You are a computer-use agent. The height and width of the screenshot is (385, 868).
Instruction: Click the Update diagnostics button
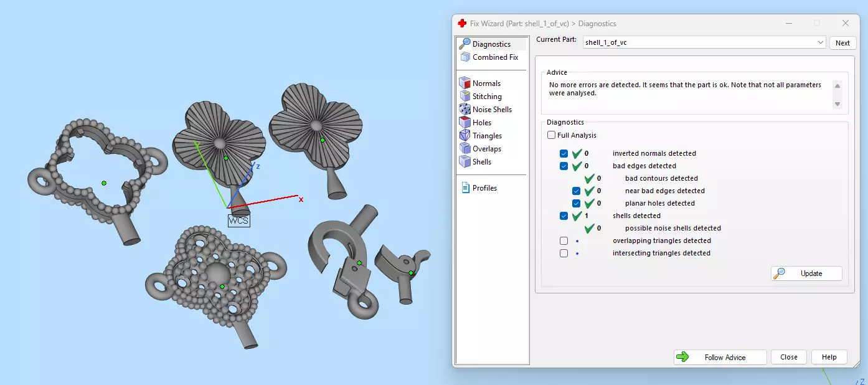point(806,273)
